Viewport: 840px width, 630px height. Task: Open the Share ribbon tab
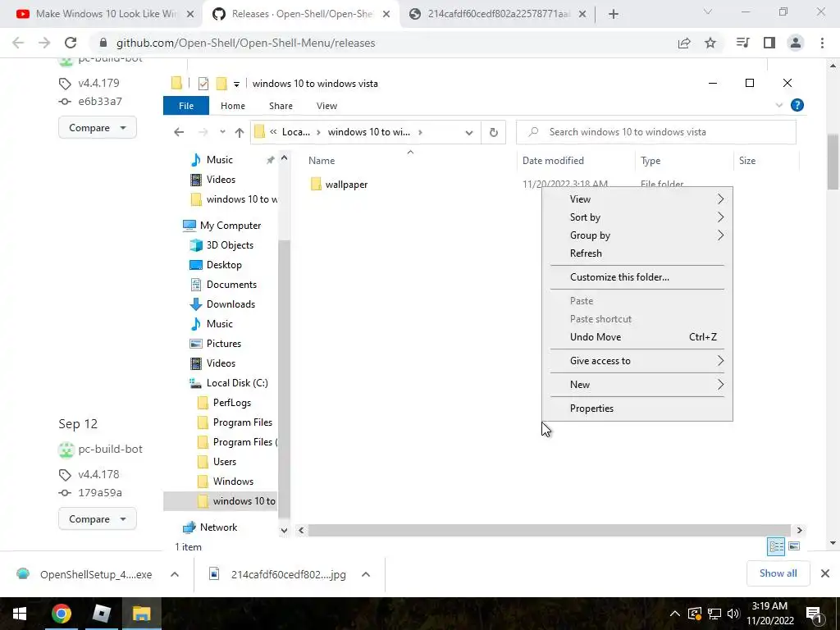tap(281, 106)
